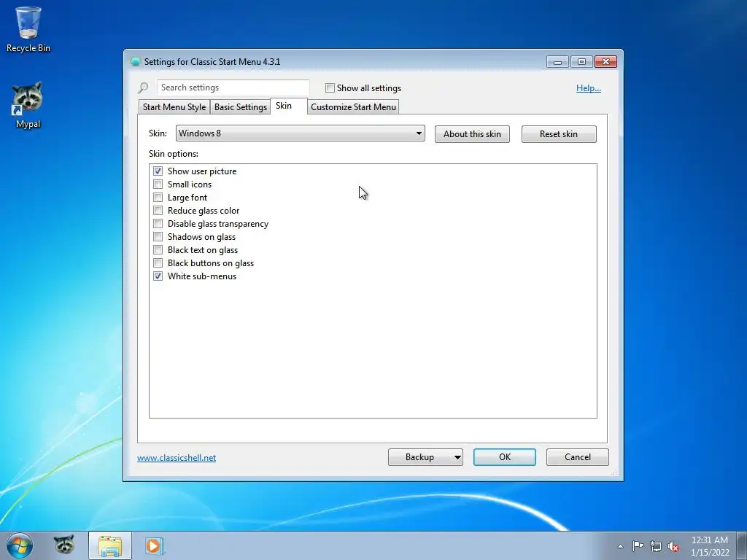Minimize the settings window

[x=557, y=62]
